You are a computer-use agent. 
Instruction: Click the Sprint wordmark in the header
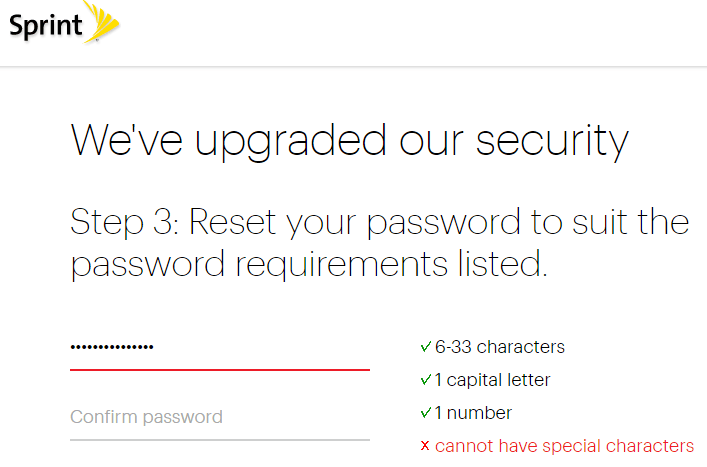[x=45, y=25]
